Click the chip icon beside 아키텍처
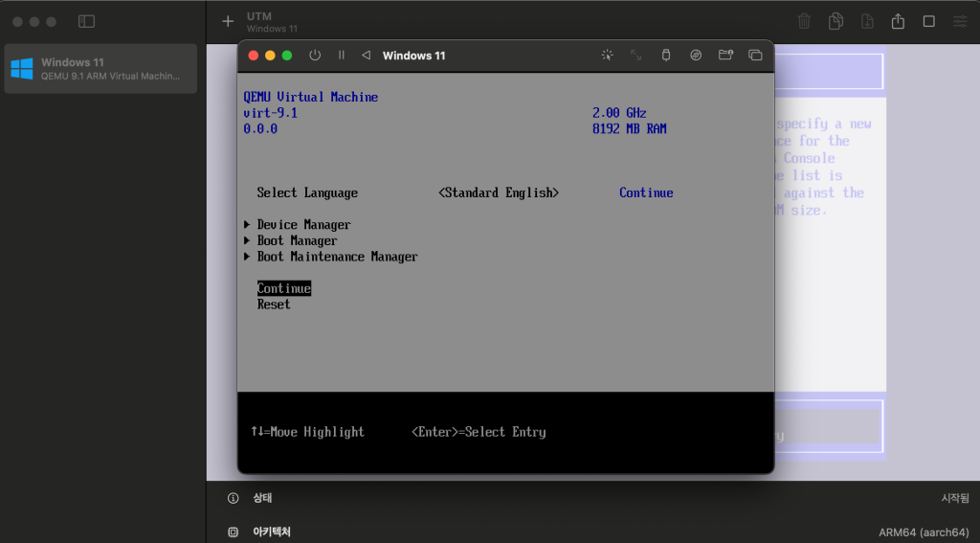This screenshot has height=543, width=980. [x=234, y=532]
